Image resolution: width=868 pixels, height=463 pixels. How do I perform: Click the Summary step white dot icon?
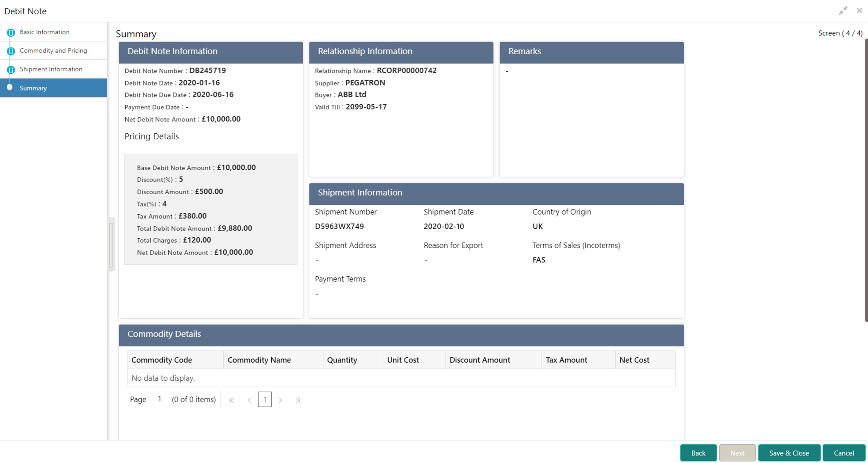pos(10,88)
